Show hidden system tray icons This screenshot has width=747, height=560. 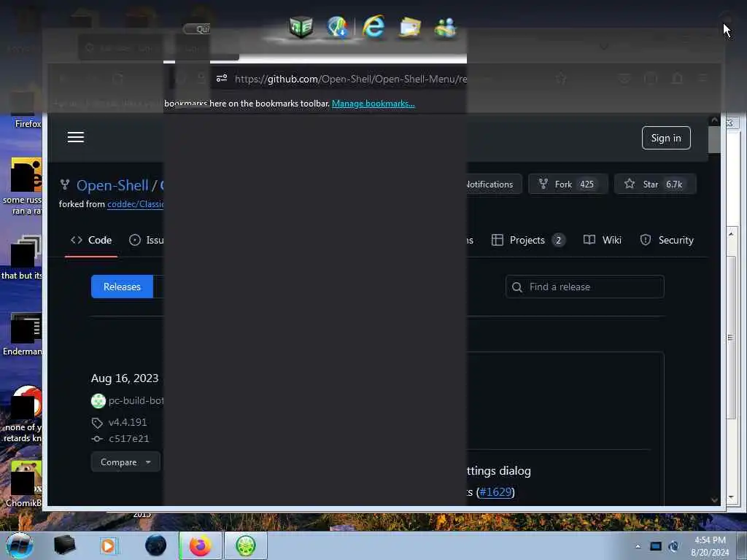638,546
